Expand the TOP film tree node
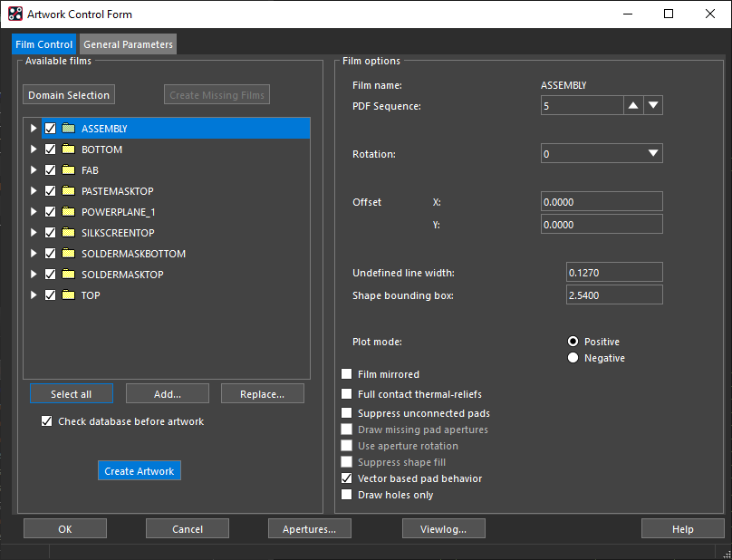The image size is (732, 560). [34, 294]
